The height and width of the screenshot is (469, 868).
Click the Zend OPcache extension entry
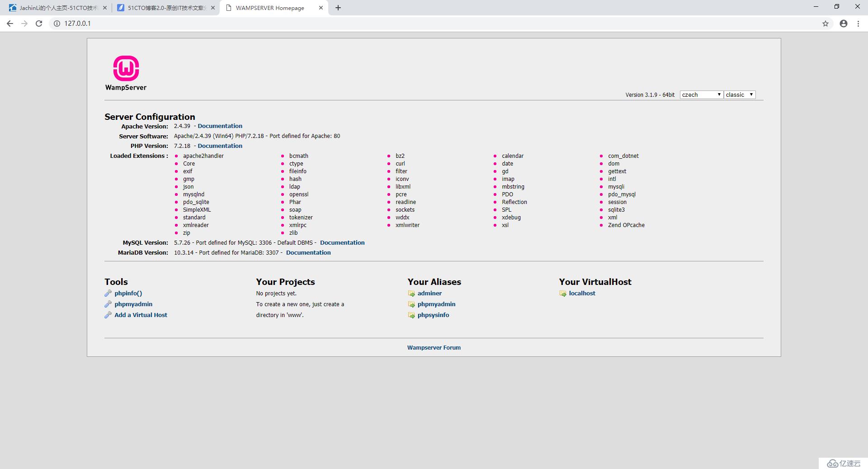click(x=626, y=225)
